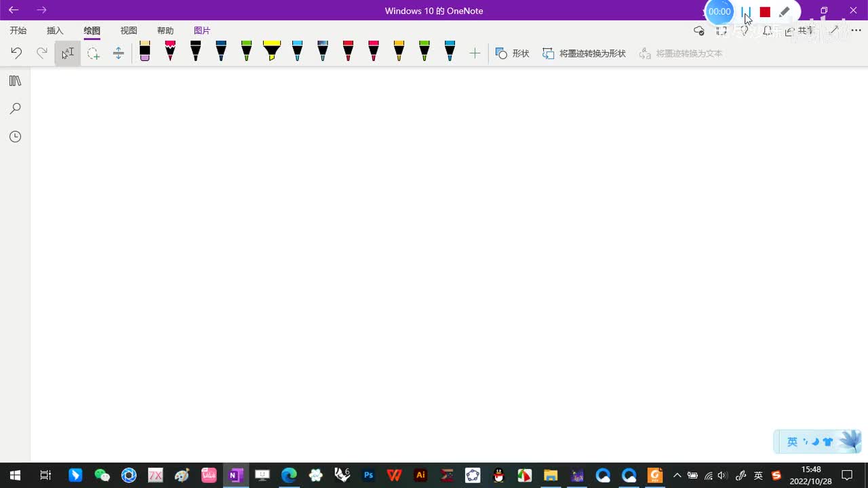
Task: Select the orange-yellow pen
Action: (399, 51)
